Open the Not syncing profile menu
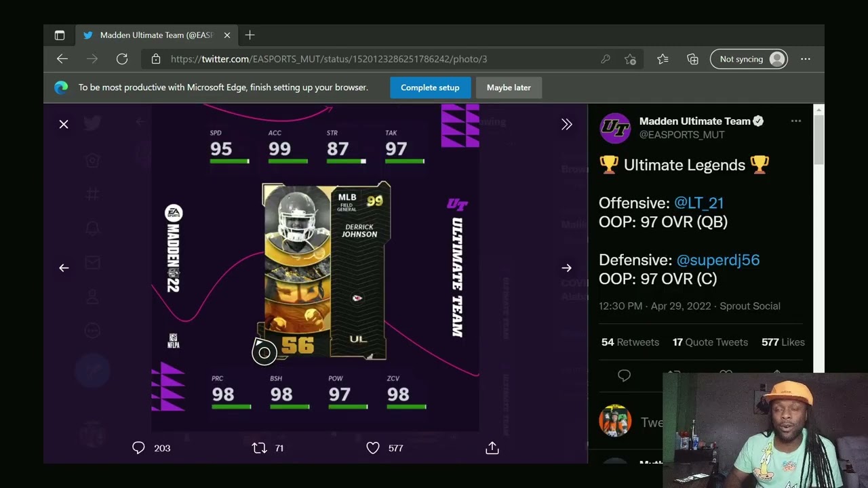This screenshot has width=868, height=488. 749,59
